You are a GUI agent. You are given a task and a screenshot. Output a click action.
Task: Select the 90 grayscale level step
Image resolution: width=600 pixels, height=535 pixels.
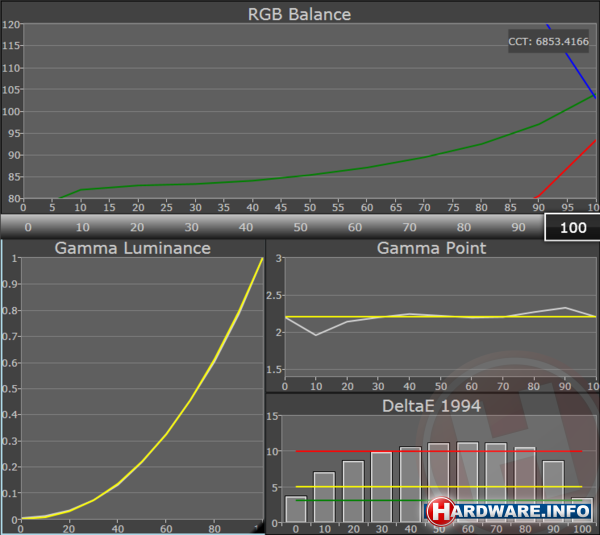(x=518, y=227)
